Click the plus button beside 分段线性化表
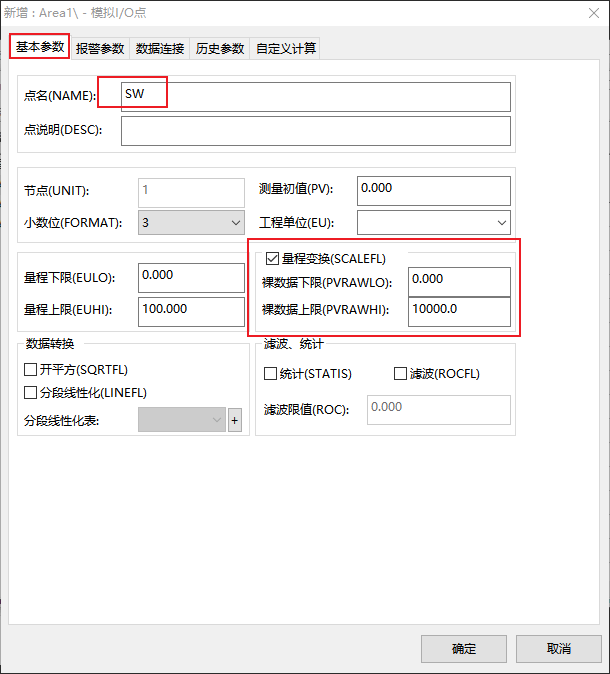The width and height of the screenshot is (610, 674). [235, 420]
